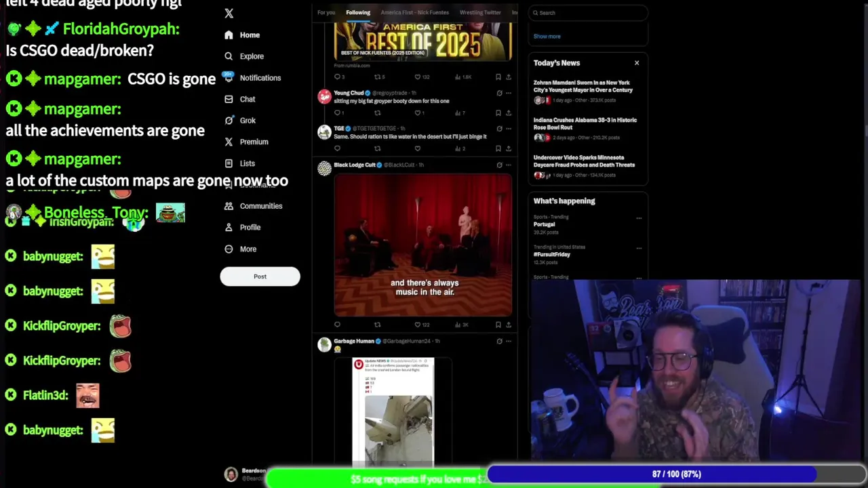Viewport: 868px width, 488px height.
Task: Reply to Black Lodge Cult's post
Action: 337,325
